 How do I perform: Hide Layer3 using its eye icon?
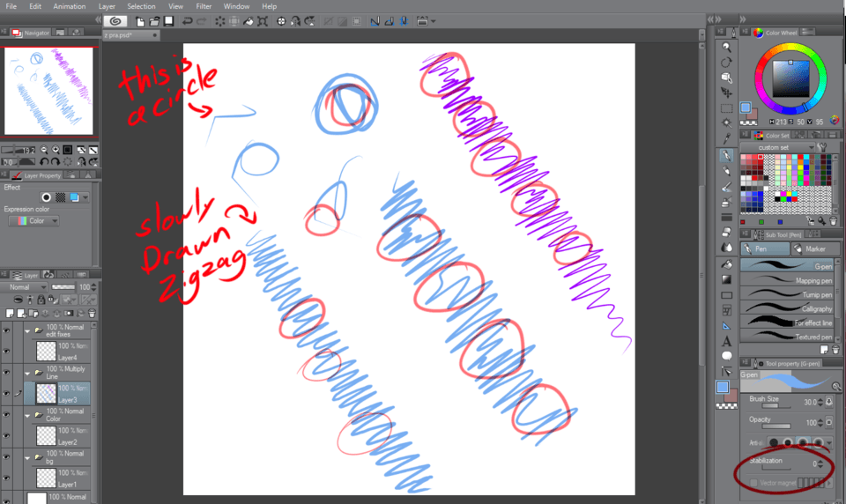[7, 393]
